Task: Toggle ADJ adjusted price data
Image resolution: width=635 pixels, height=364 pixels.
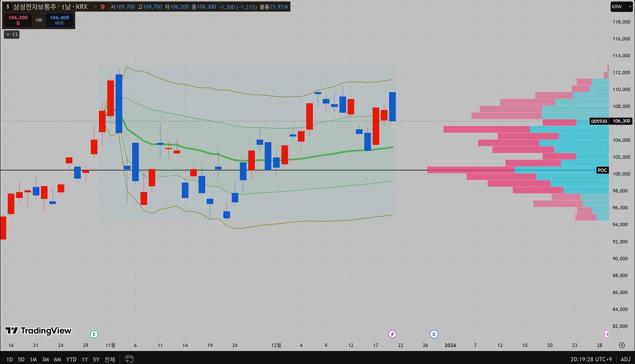Action: pos(625,359)
